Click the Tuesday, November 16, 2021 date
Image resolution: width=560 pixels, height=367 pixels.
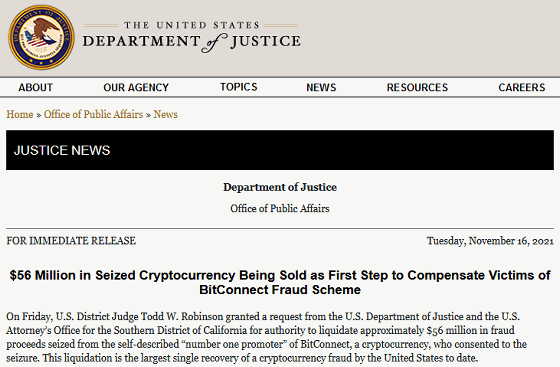[x=490, y=241]
